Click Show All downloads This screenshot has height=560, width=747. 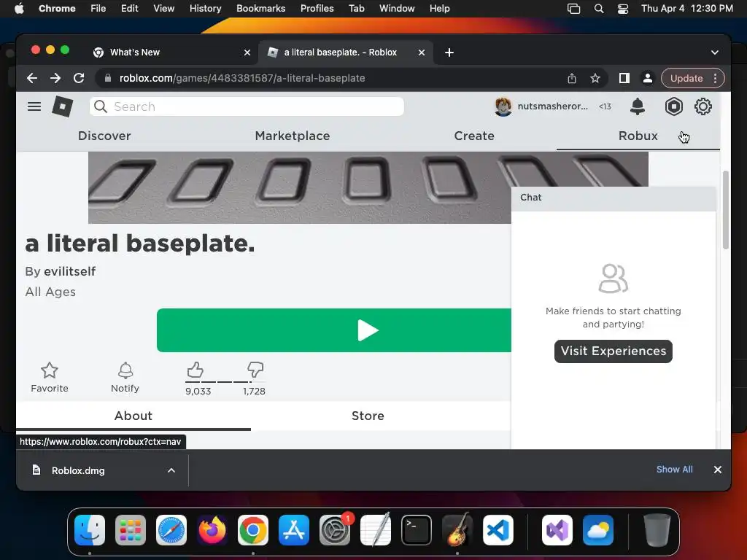pos(674,470)
